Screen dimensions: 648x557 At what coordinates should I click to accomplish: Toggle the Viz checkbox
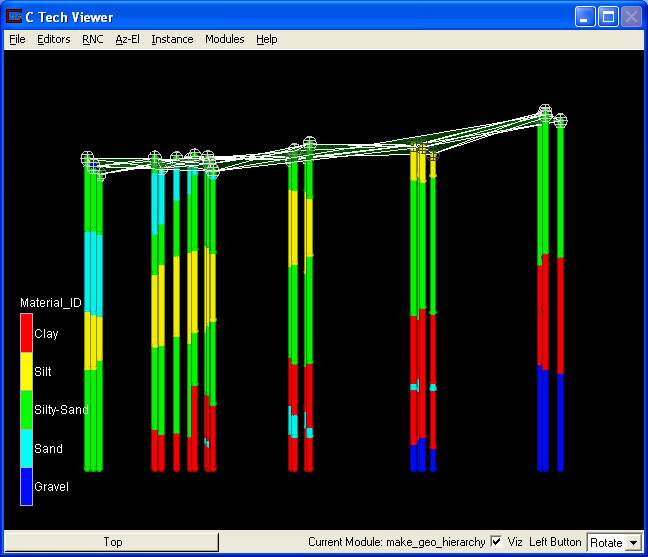[497, 541]
